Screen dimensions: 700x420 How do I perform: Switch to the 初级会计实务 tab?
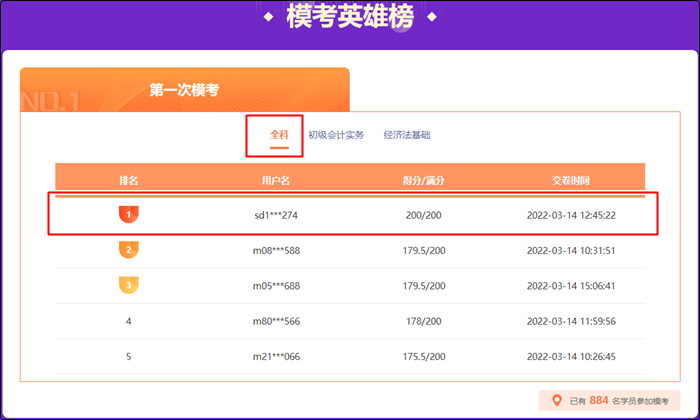[x=336, y=135]
